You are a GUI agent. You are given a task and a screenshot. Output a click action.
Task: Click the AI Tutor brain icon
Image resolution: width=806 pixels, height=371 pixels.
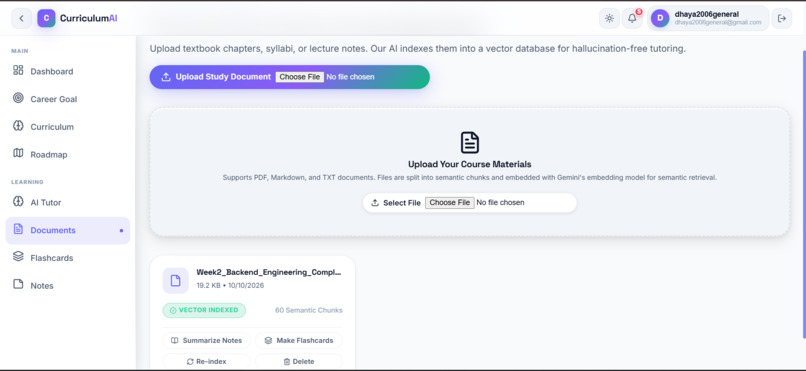click(x=18, y=201)
